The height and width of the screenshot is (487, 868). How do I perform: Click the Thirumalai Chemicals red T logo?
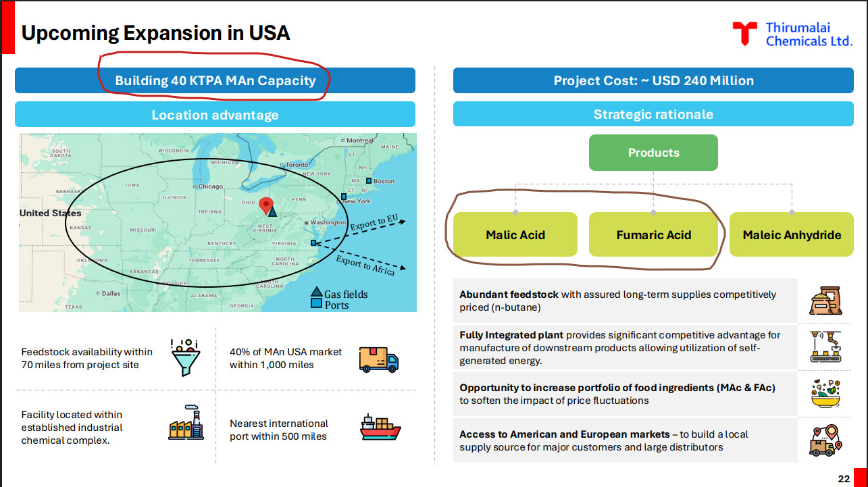745,33
